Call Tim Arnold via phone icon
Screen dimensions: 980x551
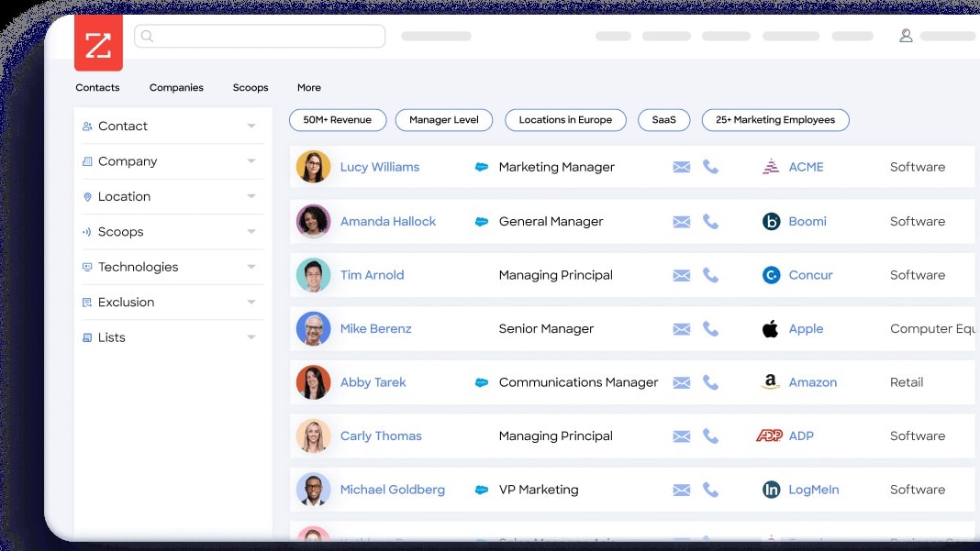[x=710, y=275]
